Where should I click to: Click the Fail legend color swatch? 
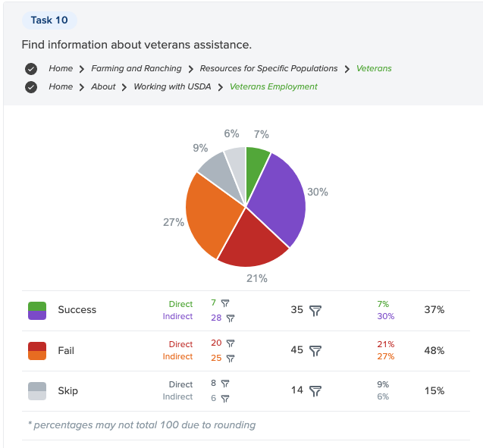tap(37, 351)
